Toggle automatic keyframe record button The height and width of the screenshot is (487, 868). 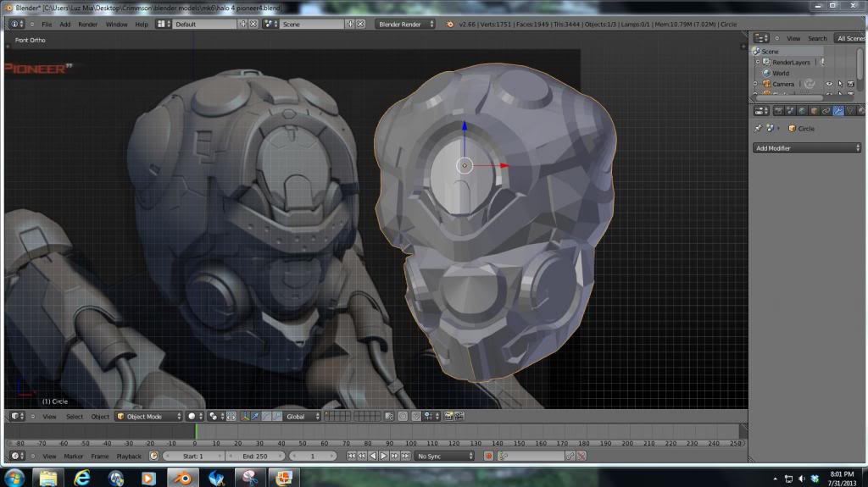click(x=488, y=456)
